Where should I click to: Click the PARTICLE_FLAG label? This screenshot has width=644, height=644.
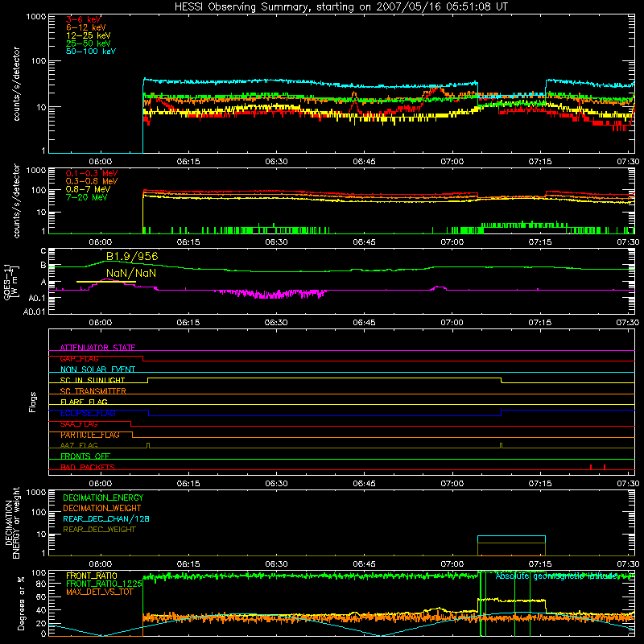pos(90,435)
